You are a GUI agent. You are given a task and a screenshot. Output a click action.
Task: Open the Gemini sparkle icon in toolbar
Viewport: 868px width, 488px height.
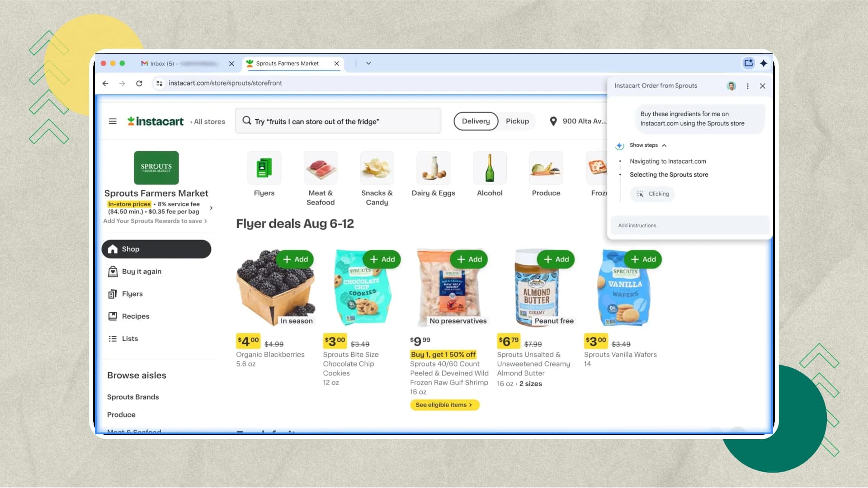764,63
